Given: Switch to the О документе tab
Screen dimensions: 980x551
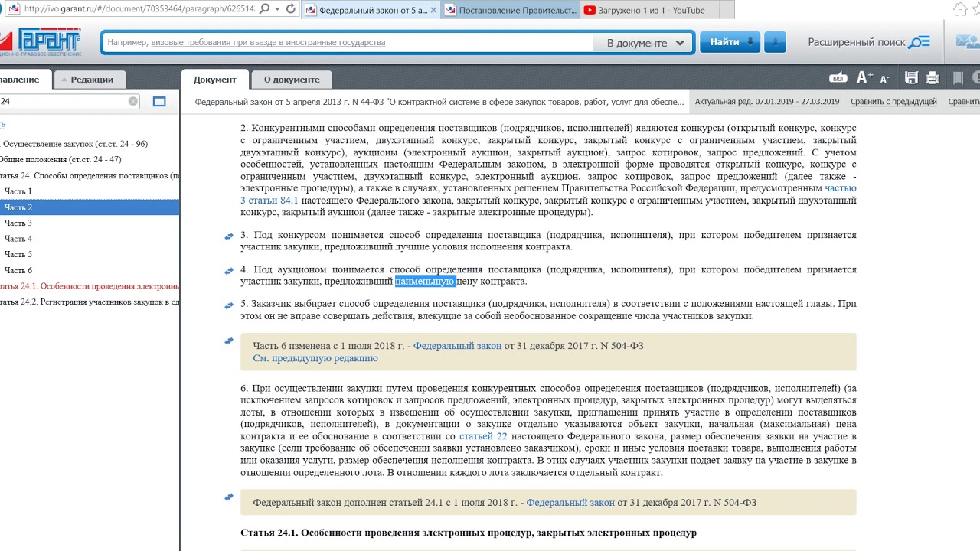Looking at the screenshot, I should point(292,79).
